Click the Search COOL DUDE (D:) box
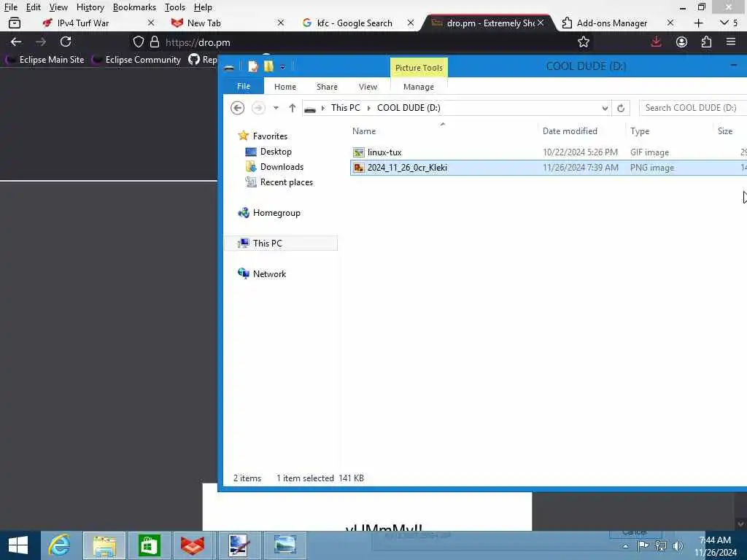Image resolution: width=747 pixels, height=560 pixels. [694, 108]
